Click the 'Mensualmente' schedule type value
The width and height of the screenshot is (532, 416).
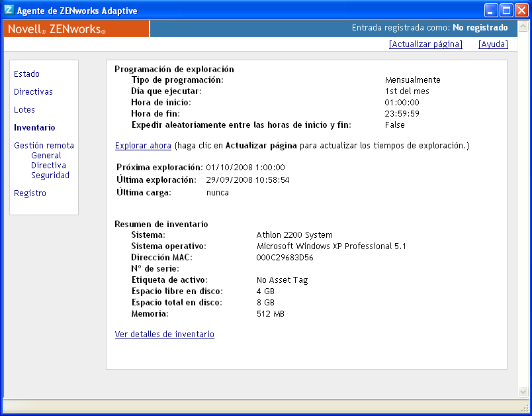click(413, 79)
